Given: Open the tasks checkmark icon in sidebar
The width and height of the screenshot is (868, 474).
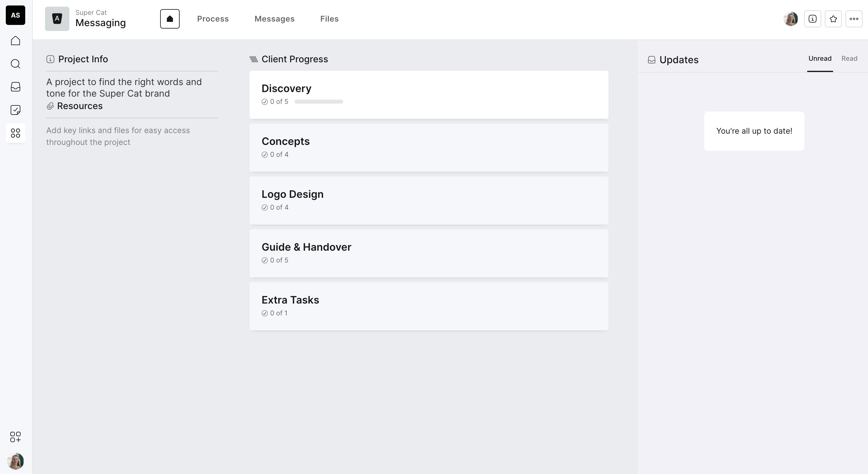Looking at the screenshot, I should click(15, 110).
